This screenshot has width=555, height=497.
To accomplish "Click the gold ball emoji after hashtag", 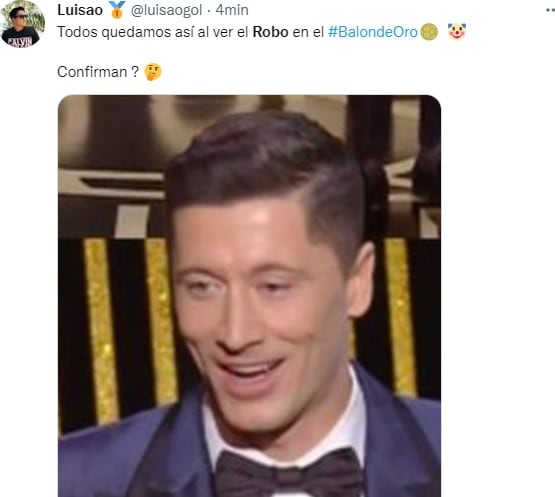I will (x=429, y=32).
